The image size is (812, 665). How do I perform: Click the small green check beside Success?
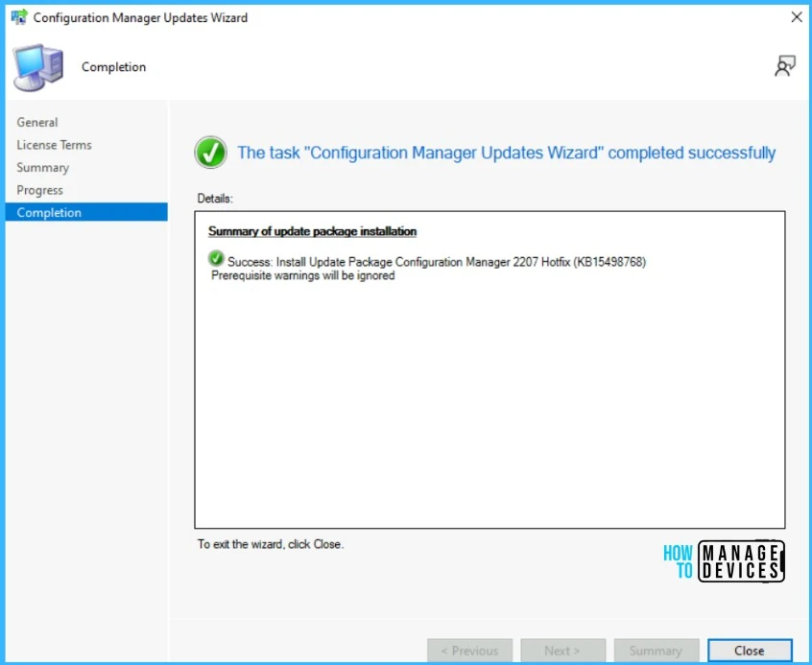coord(216,258)
